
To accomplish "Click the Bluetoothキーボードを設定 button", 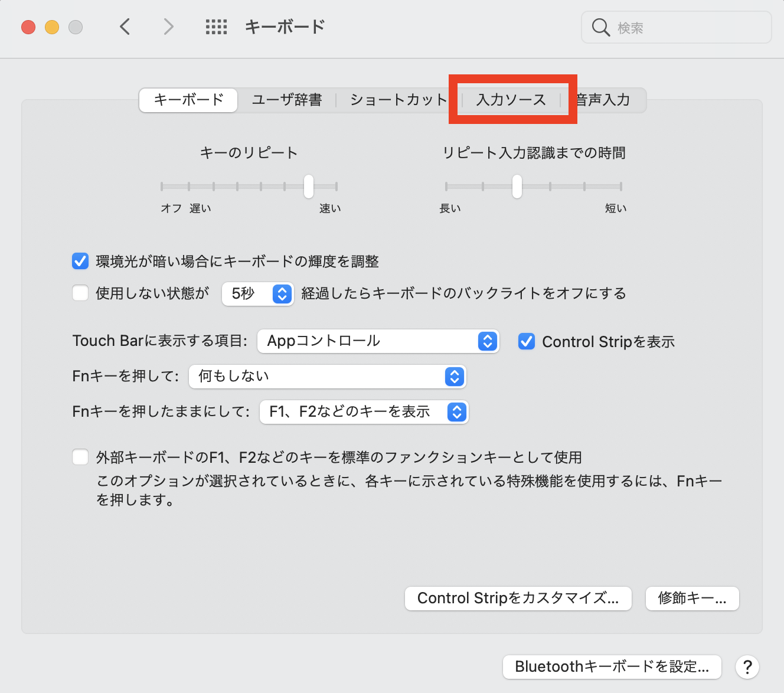I will tap(612, 666).
